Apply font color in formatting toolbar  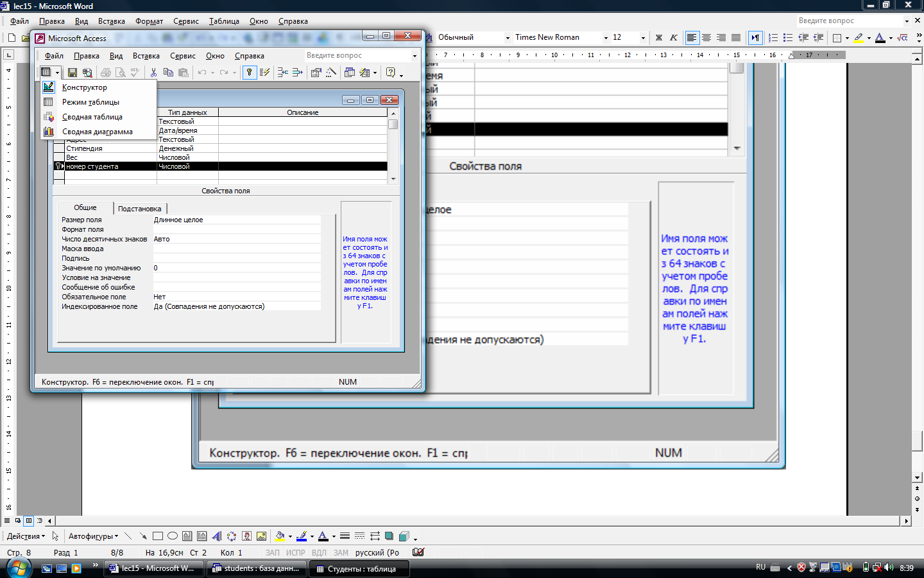coord(880,38)
